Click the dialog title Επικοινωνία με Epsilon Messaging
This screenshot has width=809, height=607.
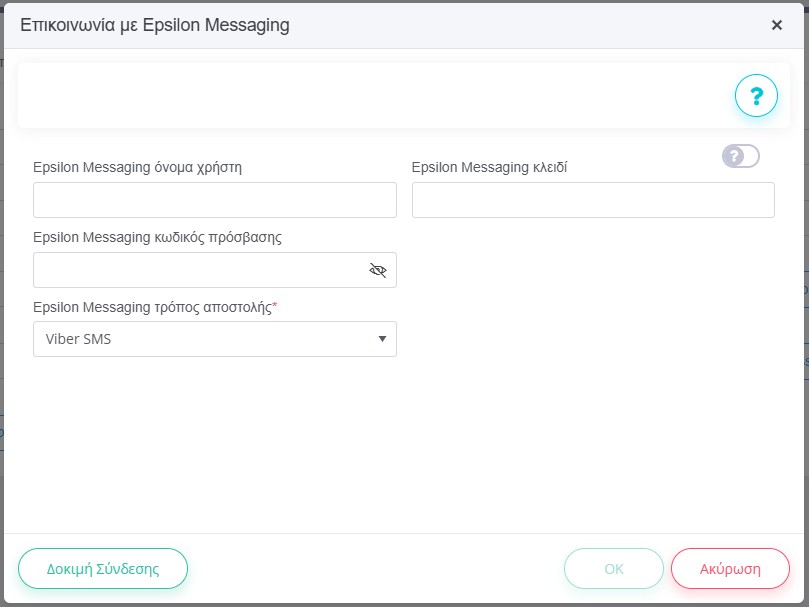(x=155, y=25)
